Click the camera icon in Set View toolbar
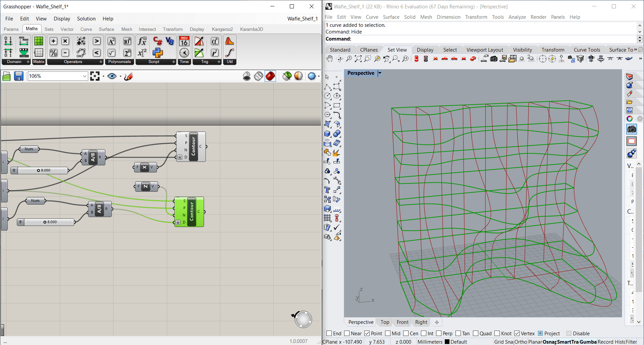This screenshot has height=345, width=644. click(x=494, y=59)
